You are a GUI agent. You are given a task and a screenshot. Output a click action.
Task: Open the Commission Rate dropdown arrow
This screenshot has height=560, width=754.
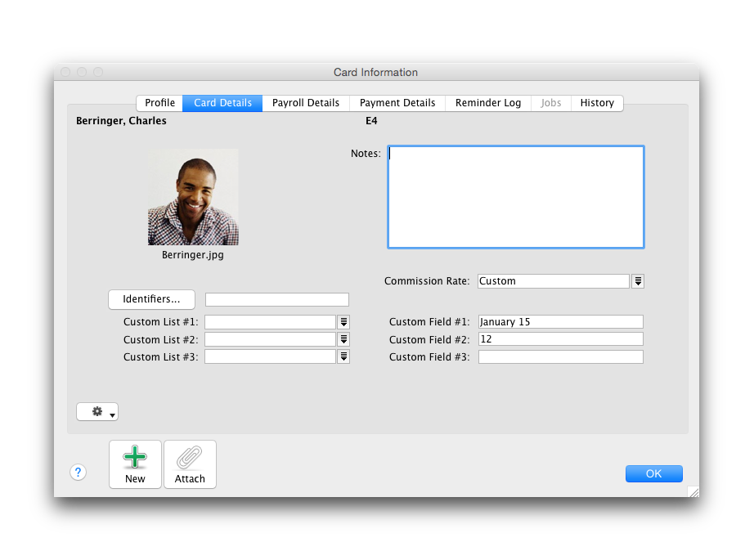click(x=638, y=281)
